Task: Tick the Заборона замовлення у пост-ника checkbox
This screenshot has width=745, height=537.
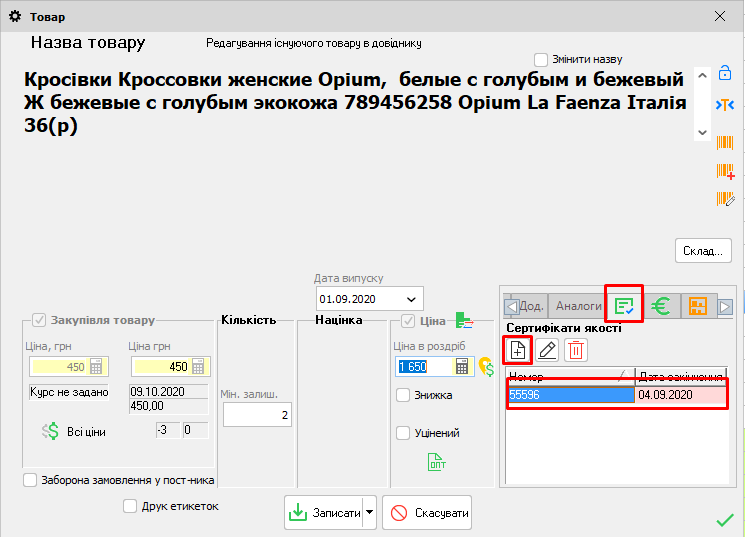Action: click(29, 480)
